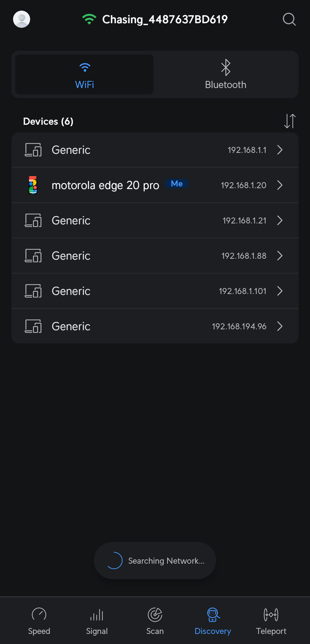
Task: Open the user profile avatar
Action: 22,19
